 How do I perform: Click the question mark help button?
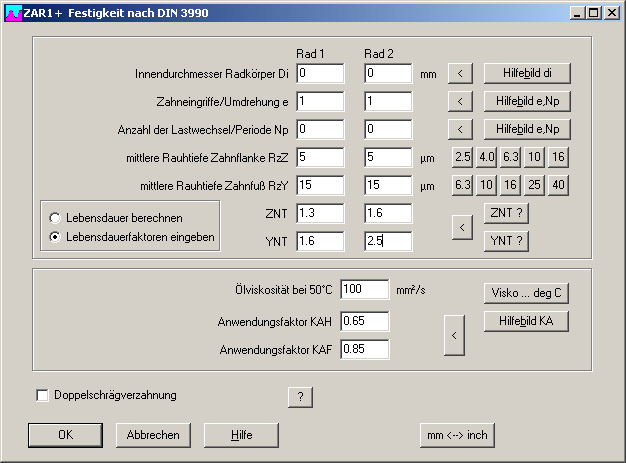click(x=301, y=397)
